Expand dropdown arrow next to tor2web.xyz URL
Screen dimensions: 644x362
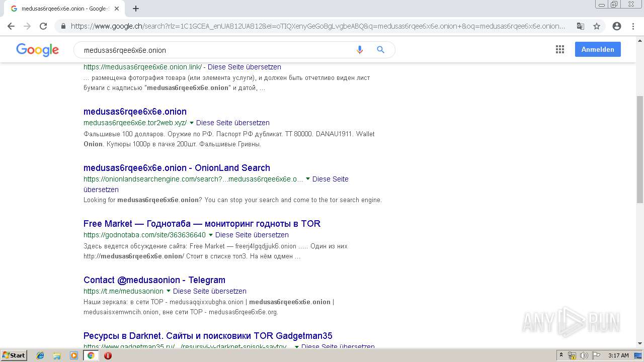point(192,123)
